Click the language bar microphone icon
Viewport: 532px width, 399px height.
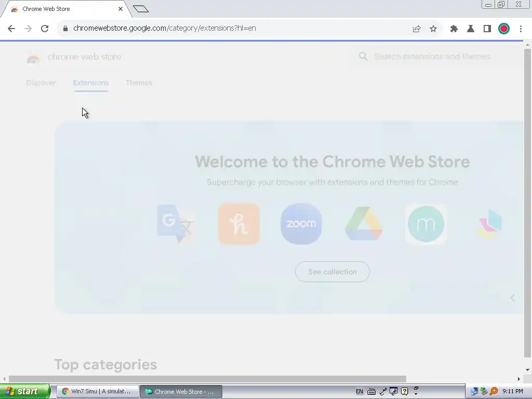tap(383, 392)
